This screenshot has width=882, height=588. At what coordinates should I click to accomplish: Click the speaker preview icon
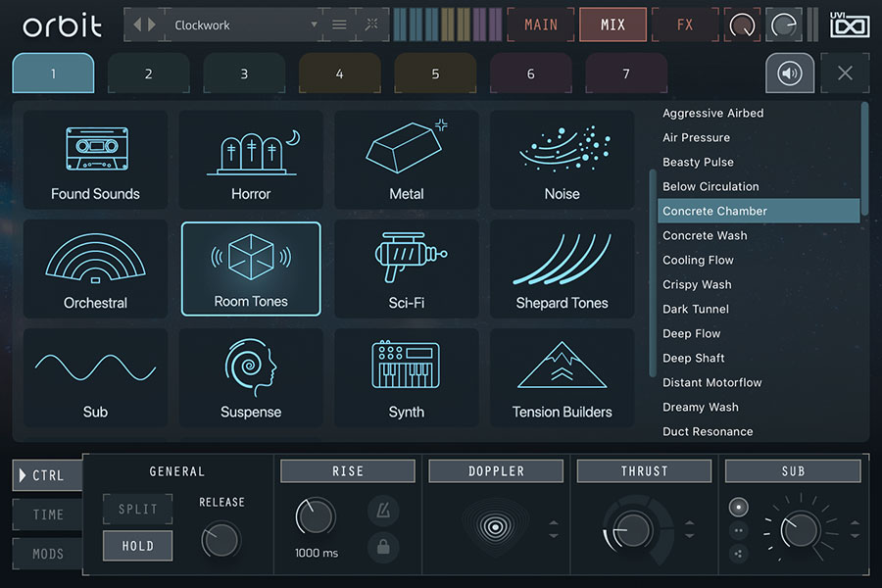[x=790, y=73]
